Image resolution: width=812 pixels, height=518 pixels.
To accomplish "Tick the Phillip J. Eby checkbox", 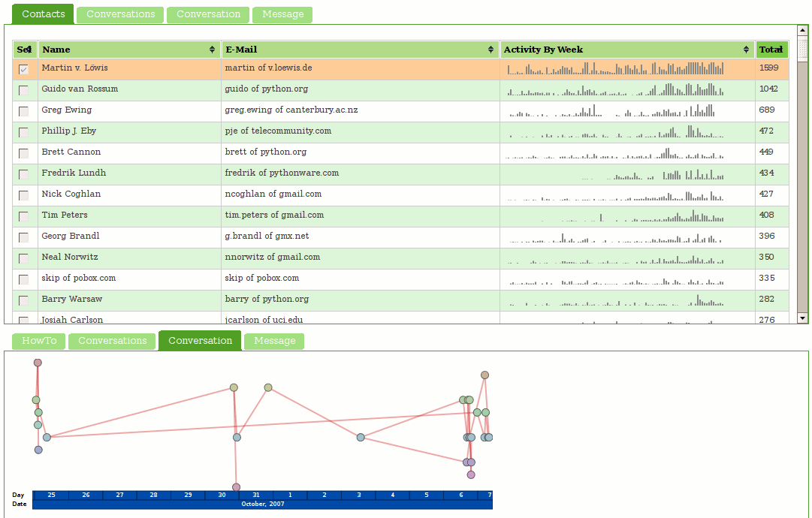I will [23, 132].
